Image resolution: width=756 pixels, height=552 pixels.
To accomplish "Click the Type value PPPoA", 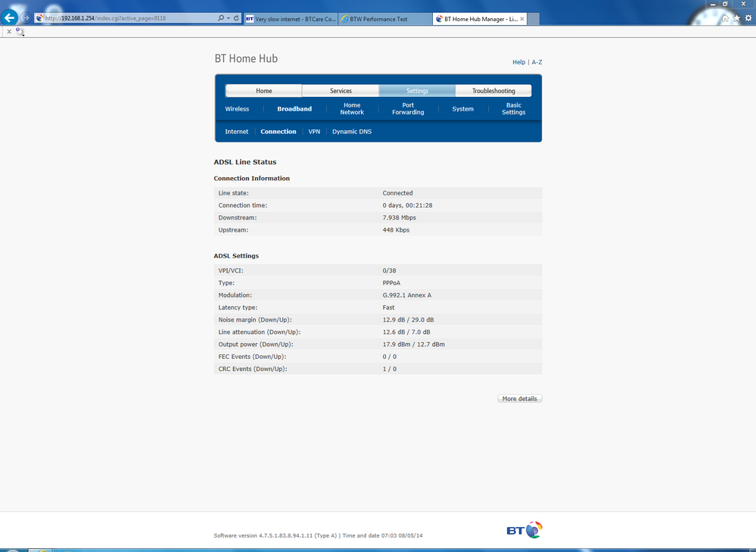I will pyautogui.click(x=391, y=283).
